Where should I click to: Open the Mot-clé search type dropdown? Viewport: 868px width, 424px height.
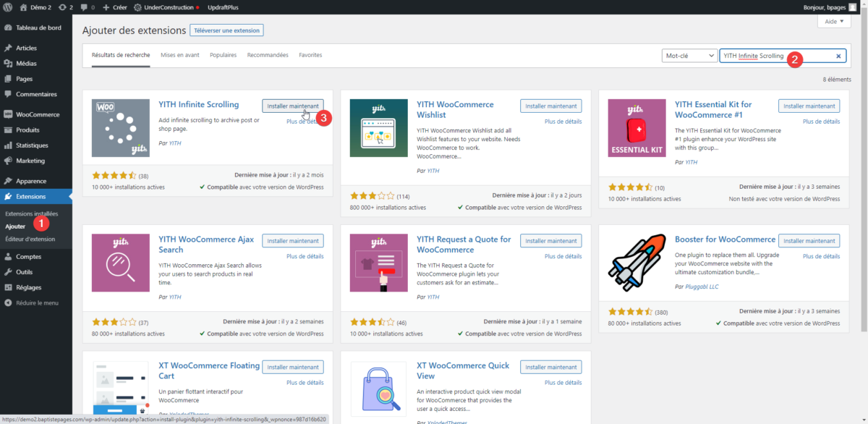click(689, 56)
